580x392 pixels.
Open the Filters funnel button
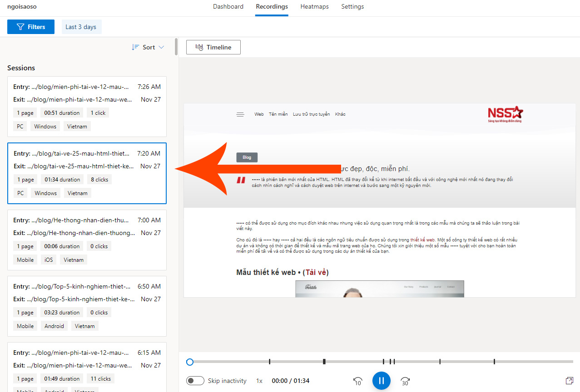[x=31, y=27]
